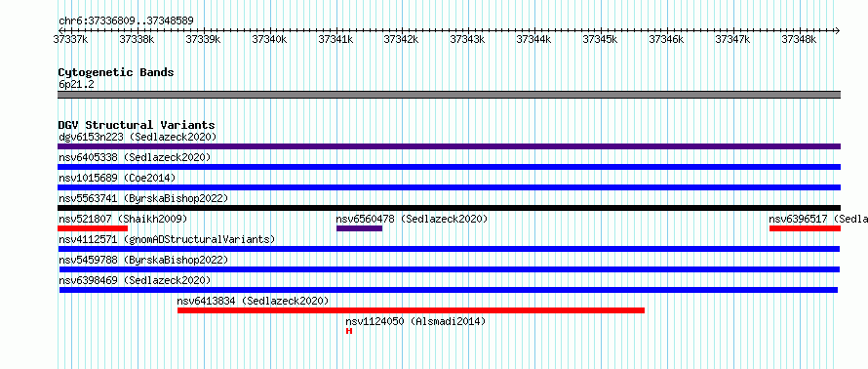This screenshot has width=868, height=369.
Task: Click the 37337k ruler tick label
Action: click(70, 39)
